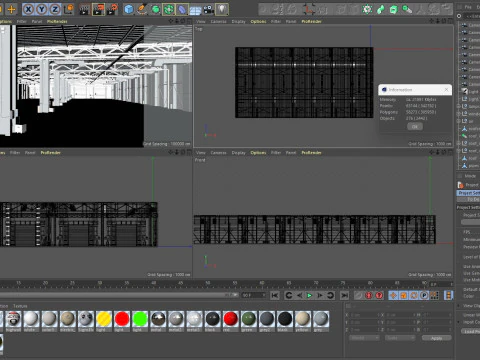Open the Size mode dropdown near Apply
Image resolution: width=480 pixels, height=360 pixels.
400,338
